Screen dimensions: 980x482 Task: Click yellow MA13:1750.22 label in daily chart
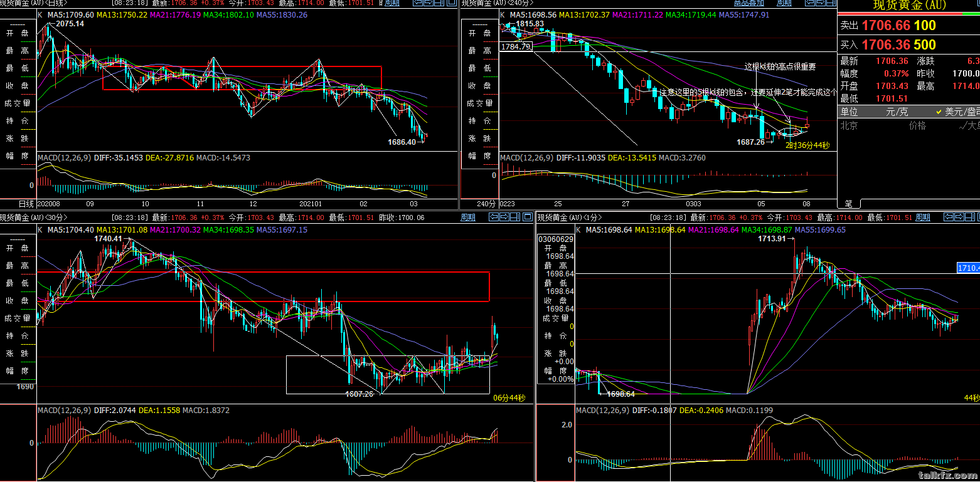(x=122, y=14)
